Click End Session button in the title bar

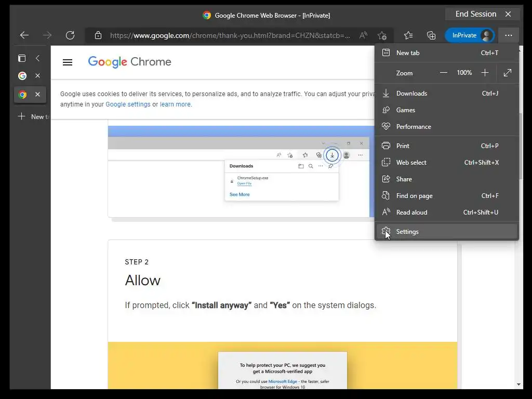[x=483, y=14]
